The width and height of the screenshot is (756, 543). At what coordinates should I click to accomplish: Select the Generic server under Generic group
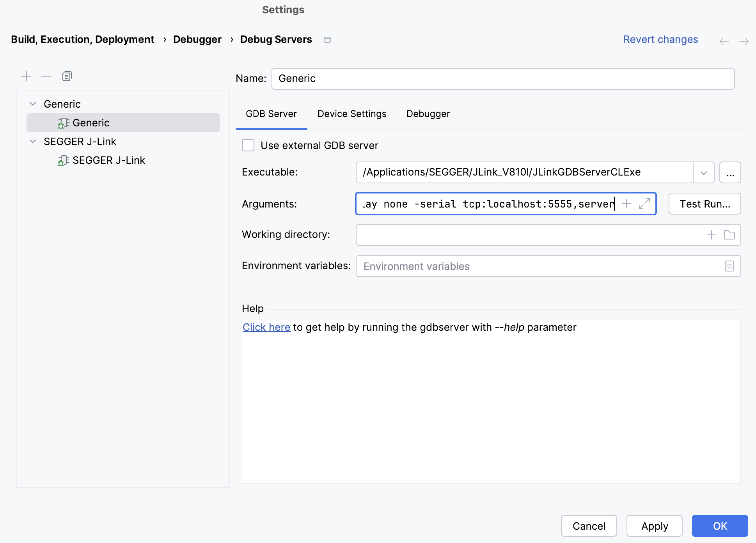tap(91, 122)
